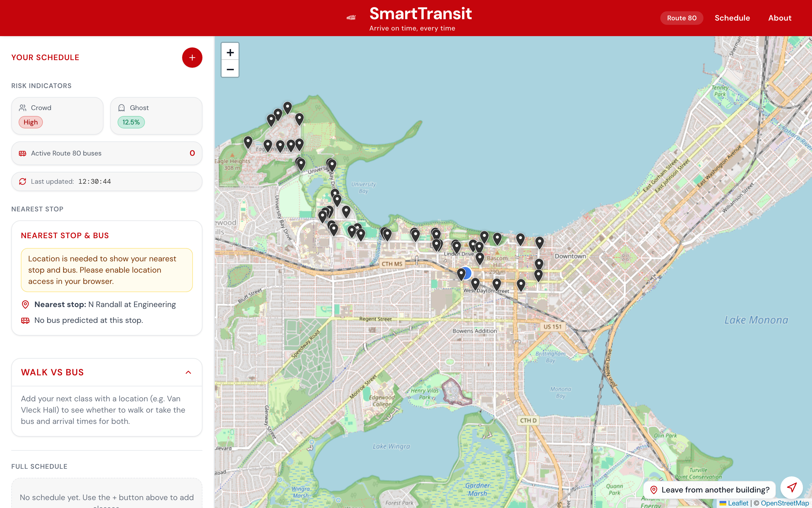Zoom out on the map
The width and height of the screenshot is (812, 508).
click(230, 69)
